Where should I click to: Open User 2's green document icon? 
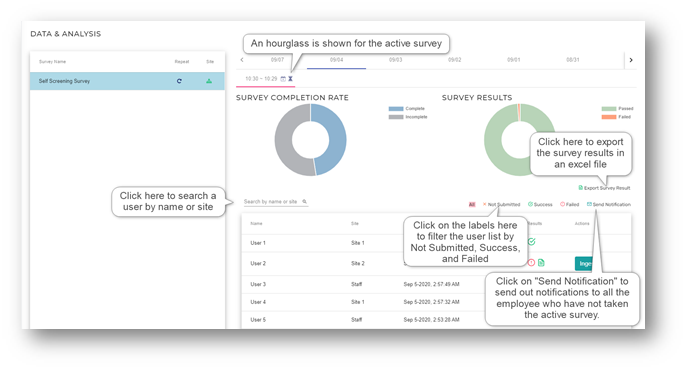[541, 263]
